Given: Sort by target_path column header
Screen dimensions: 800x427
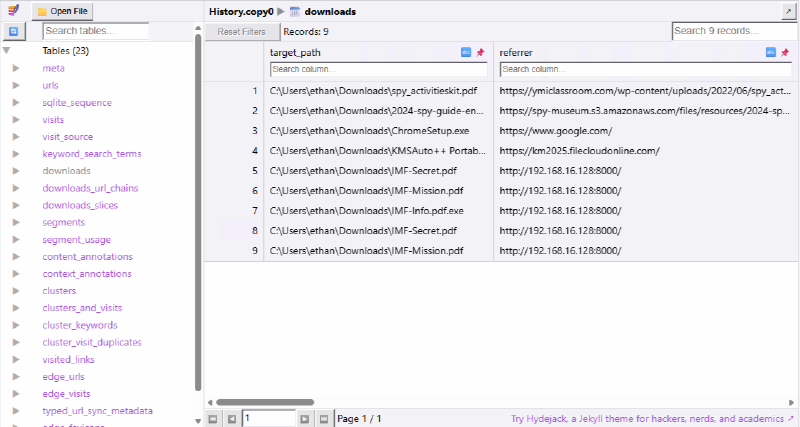Looking at the screenshot, I should tap(295, 53).
